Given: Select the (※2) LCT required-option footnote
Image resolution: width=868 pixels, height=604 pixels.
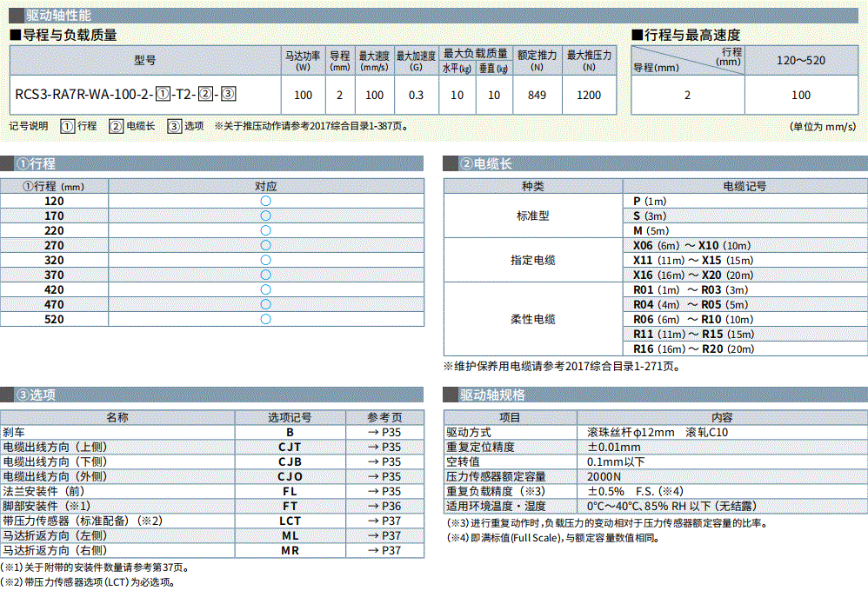Looking at the screenshot, I should coord(88,582).
